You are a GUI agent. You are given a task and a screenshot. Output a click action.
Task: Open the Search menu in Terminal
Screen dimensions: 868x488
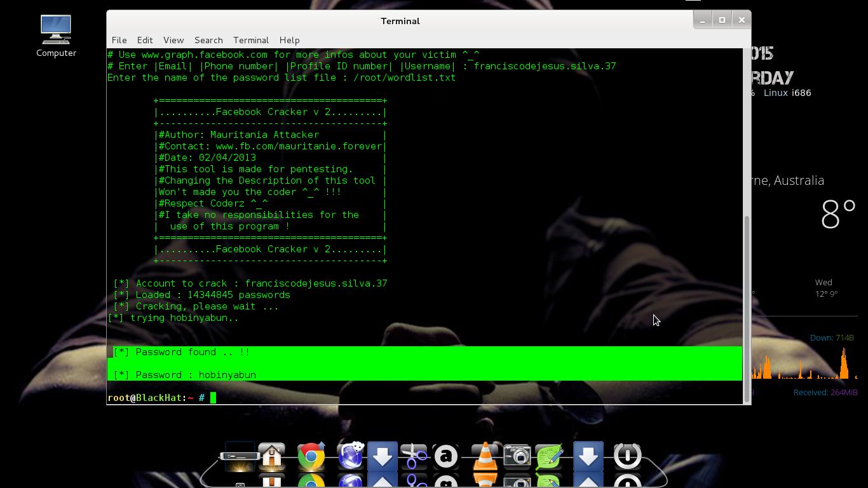[x=208, y=40]
